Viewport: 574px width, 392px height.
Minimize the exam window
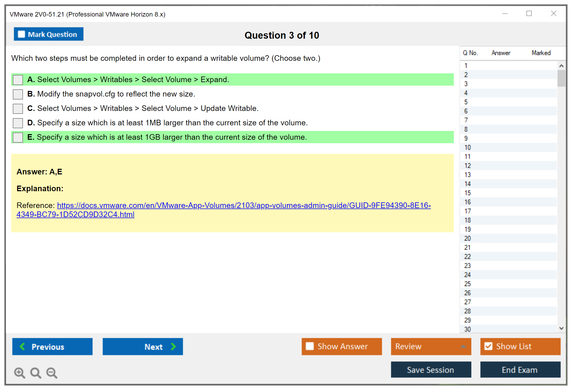(505, 14)
